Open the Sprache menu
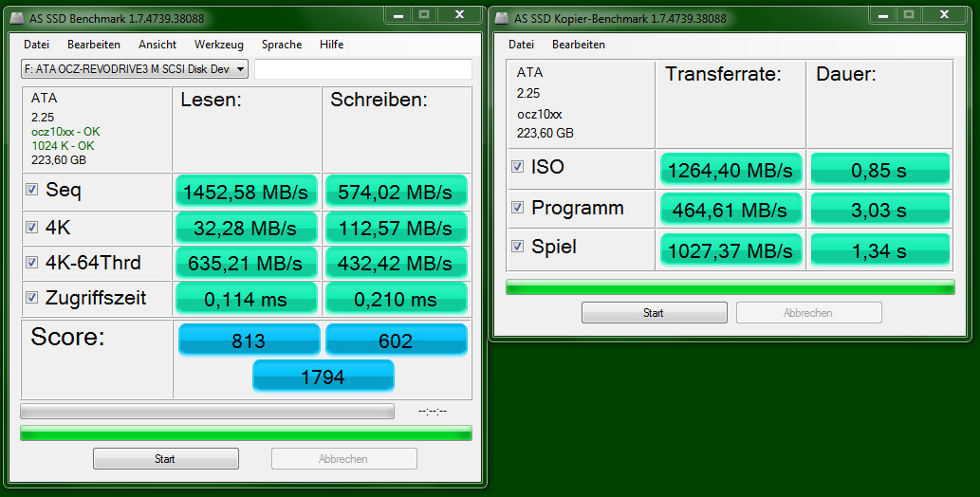 tap(281, 45)
